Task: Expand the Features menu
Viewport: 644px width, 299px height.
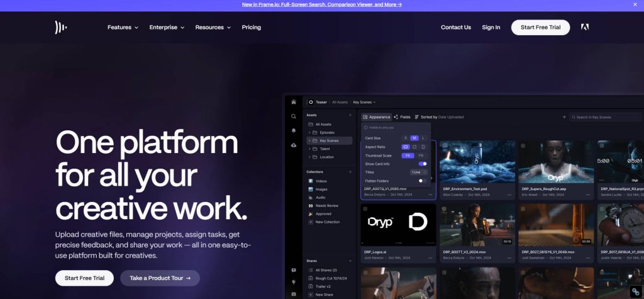Action: [123, 27]
